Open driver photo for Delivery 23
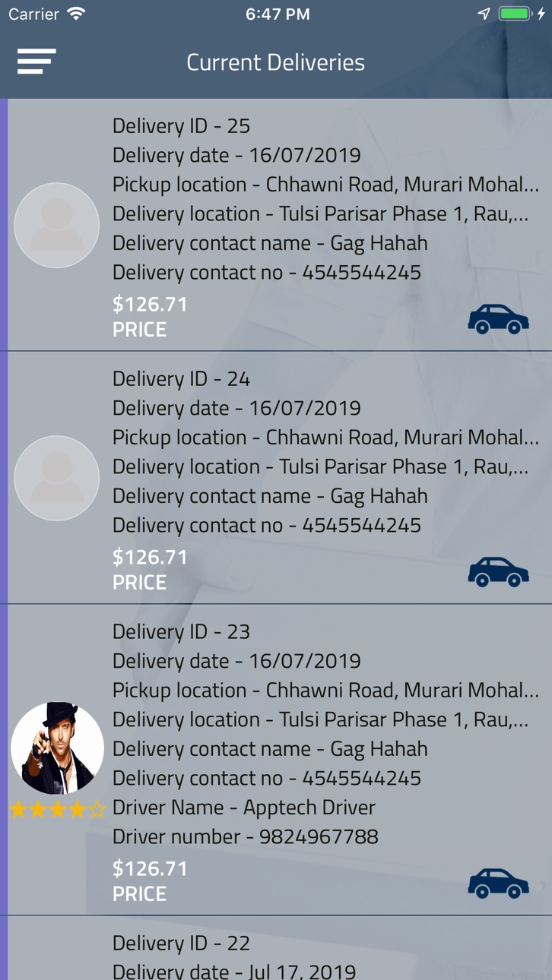 57,748
